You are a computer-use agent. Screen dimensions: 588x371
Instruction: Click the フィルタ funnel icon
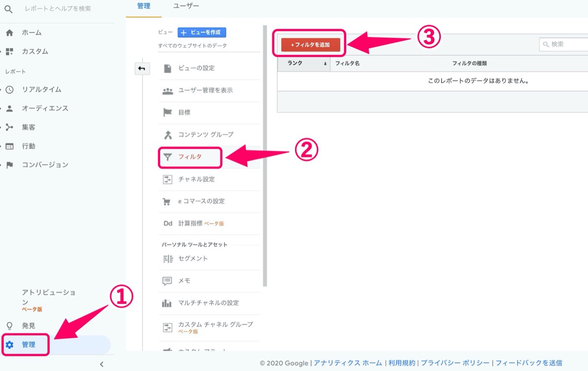168,157
